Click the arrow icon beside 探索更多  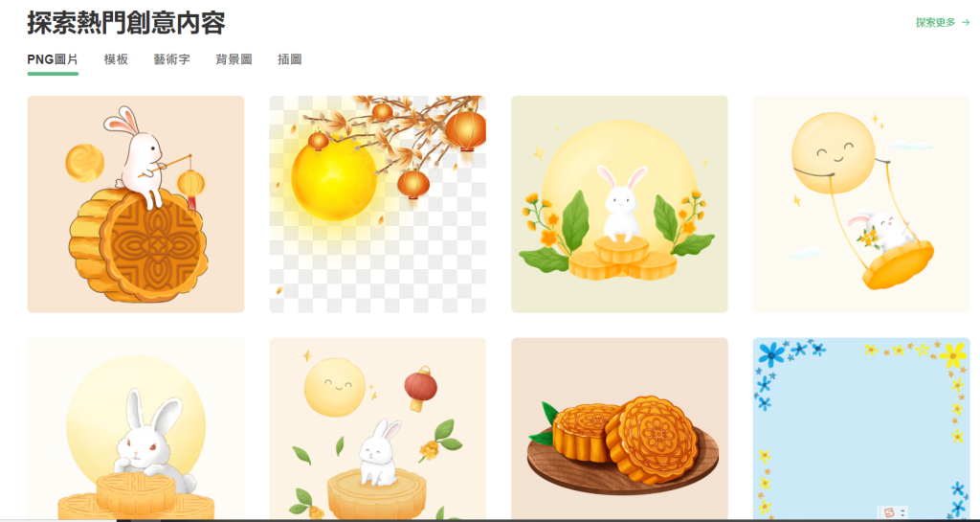coord(966,22)
